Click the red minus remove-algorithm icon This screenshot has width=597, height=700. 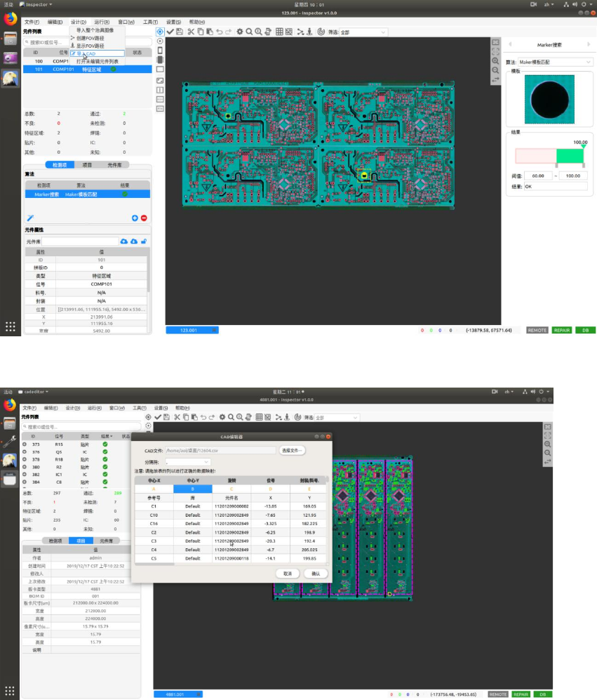(x=144, y=218)
